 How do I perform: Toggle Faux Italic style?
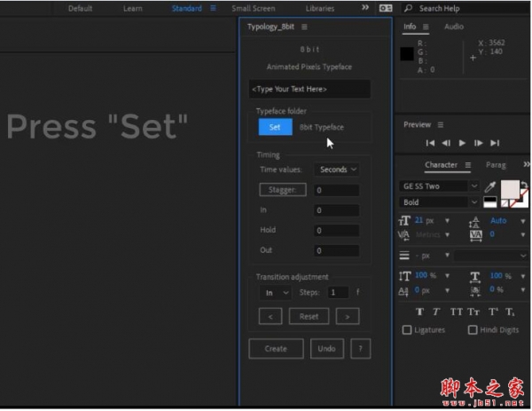coord(436,312)
